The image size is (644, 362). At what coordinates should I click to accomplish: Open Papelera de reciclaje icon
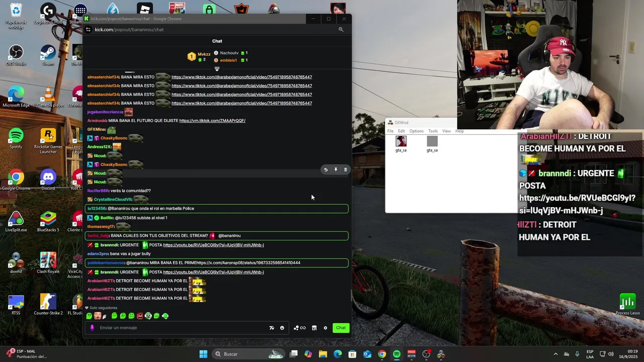16,17
